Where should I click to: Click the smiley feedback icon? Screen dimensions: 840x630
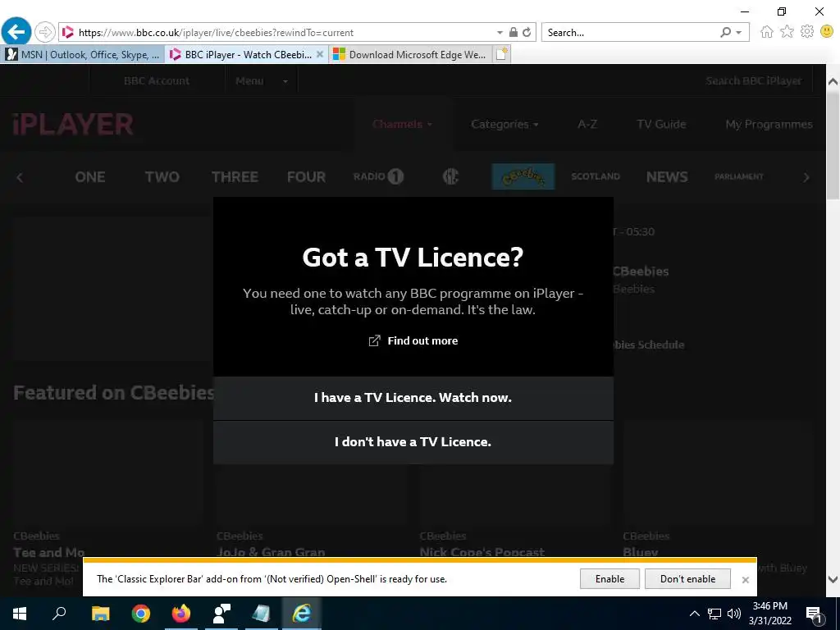point(827,32)
